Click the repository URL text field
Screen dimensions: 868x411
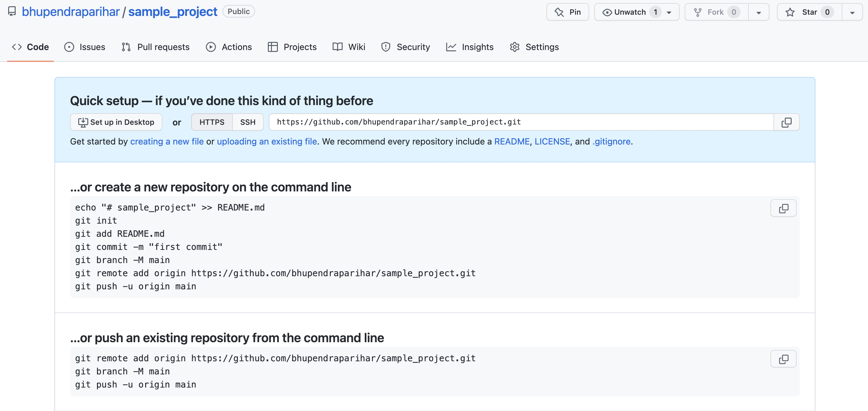pyautogui.click(x=521, y=122)
